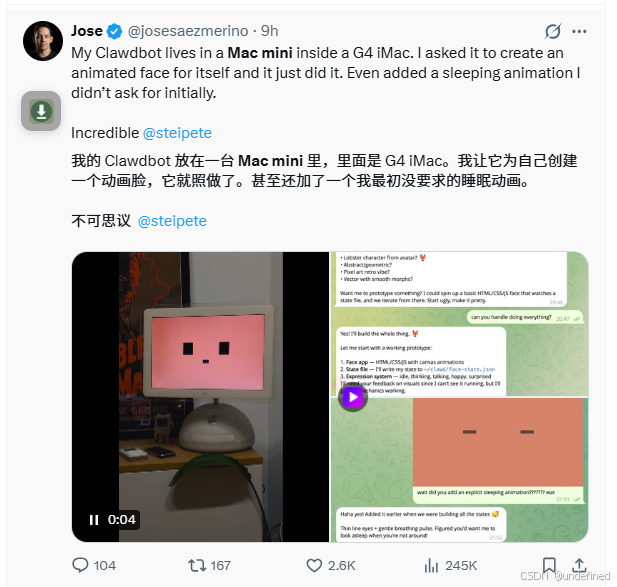Click the English @steipete mention

coord(177,133)
